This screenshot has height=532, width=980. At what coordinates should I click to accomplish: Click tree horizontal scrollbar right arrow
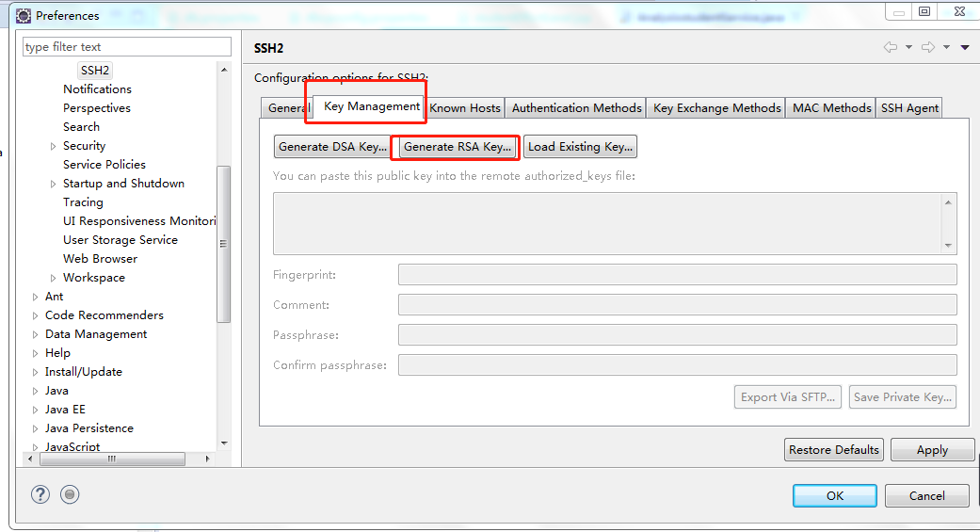coord(207,459)
